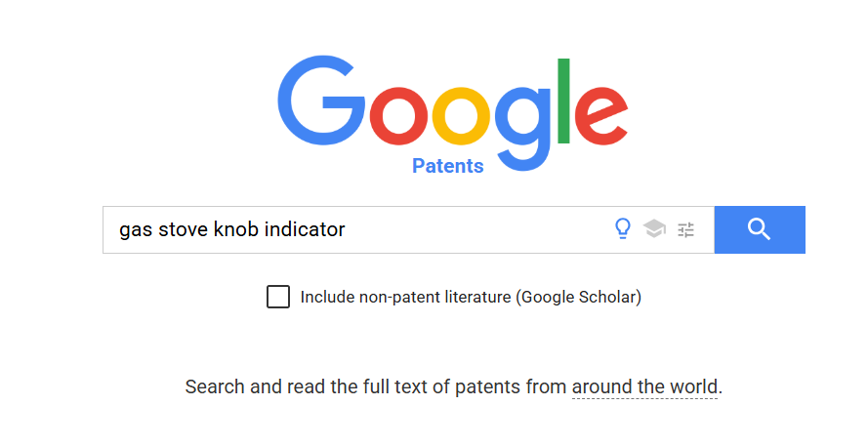Click the blue lightbulb suggestions icon
Viewport: 868px width, 446px height.
pos(622,229)
